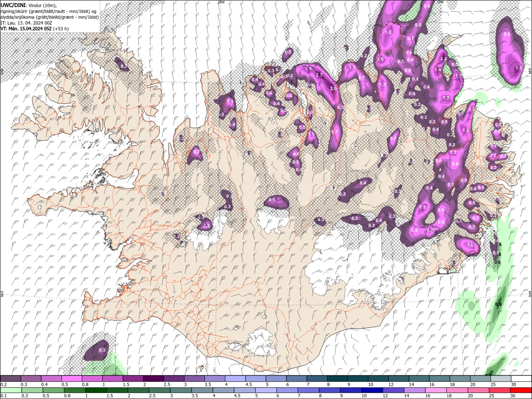
Task: Click the '30' label in upper legend scale
Action: tap(513, 384)
